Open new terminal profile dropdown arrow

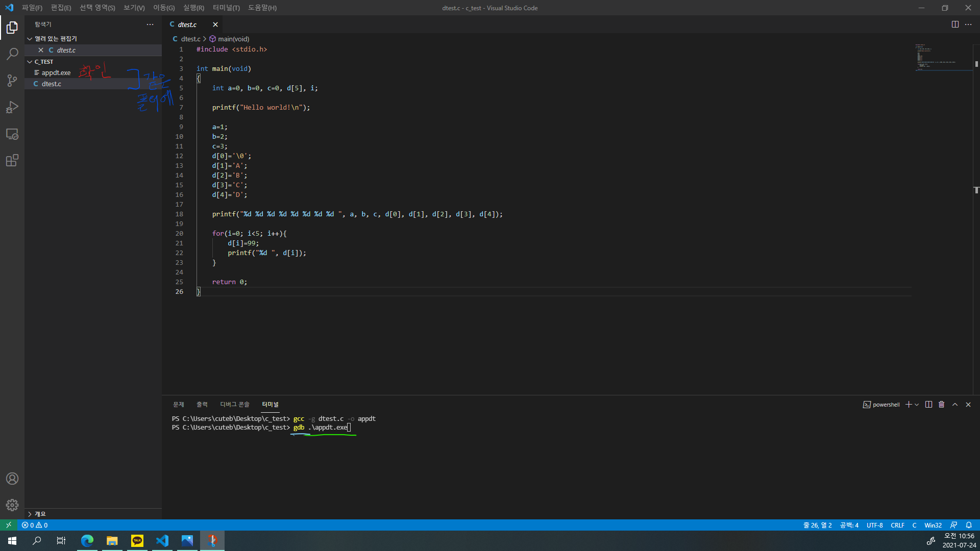coord(917,405)
